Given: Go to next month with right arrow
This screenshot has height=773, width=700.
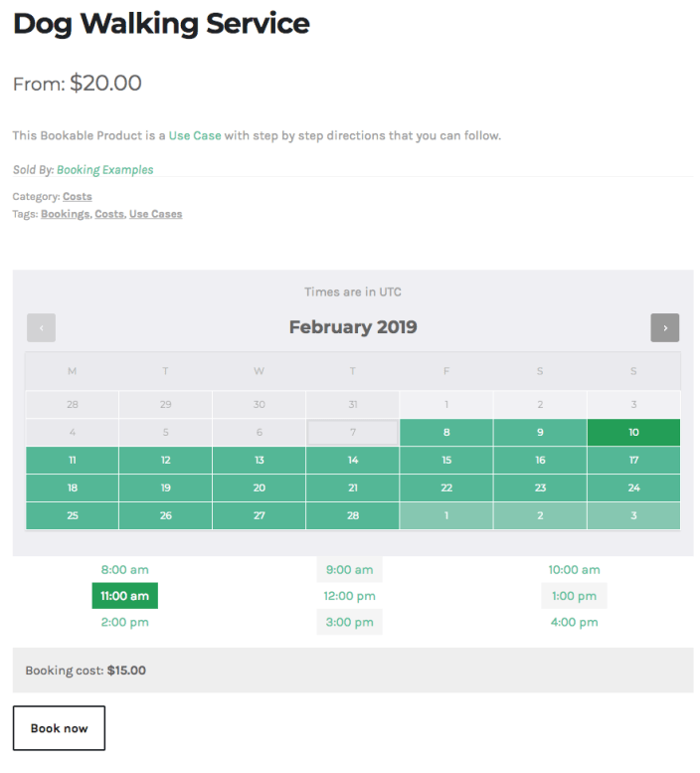Looking at the screenshot, I should 664,328.
